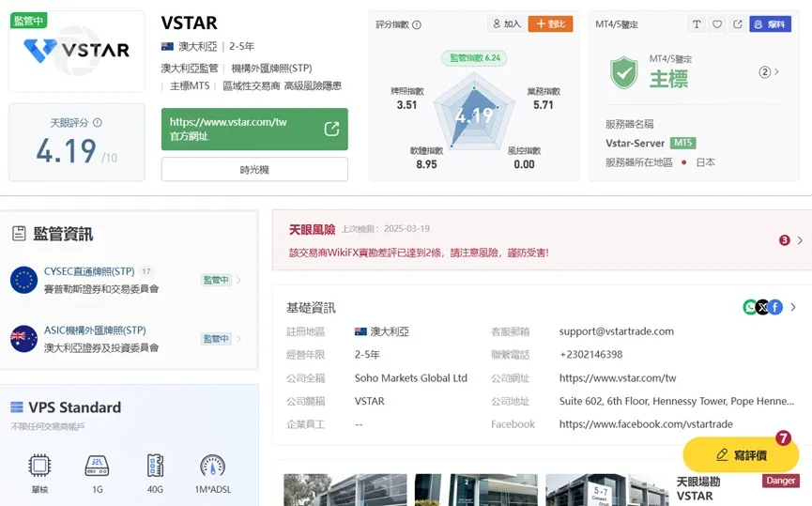Click the 1G memory drive icon
This screenshot has width=812, height=506.
(97, 465)
